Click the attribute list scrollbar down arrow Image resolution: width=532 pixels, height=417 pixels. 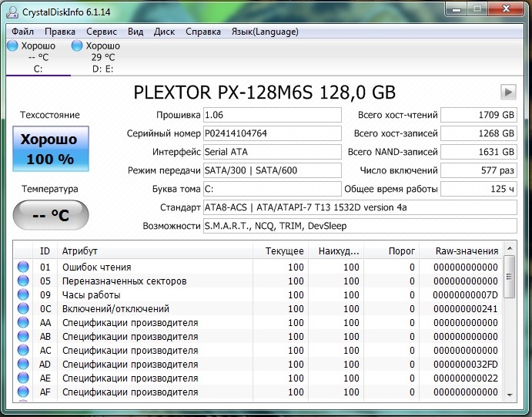(x=510, y=395)
